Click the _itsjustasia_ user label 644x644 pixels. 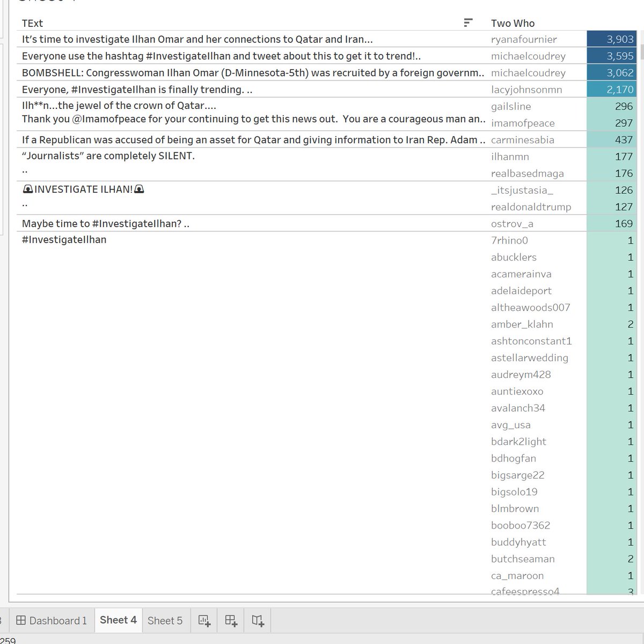tap(522, 190)
